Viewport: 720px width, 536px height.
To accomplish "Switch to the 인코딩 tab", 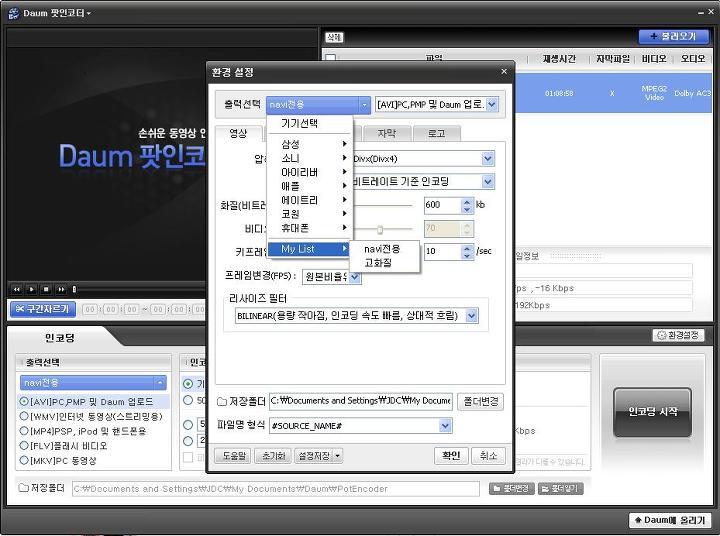I will tap(60, 338).
